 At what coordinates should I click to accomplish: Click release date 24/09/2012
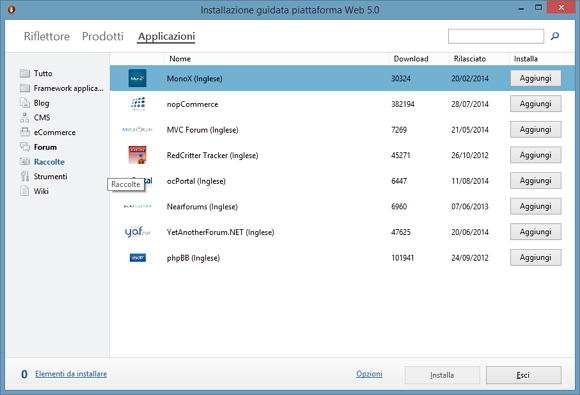coord(470,258)
